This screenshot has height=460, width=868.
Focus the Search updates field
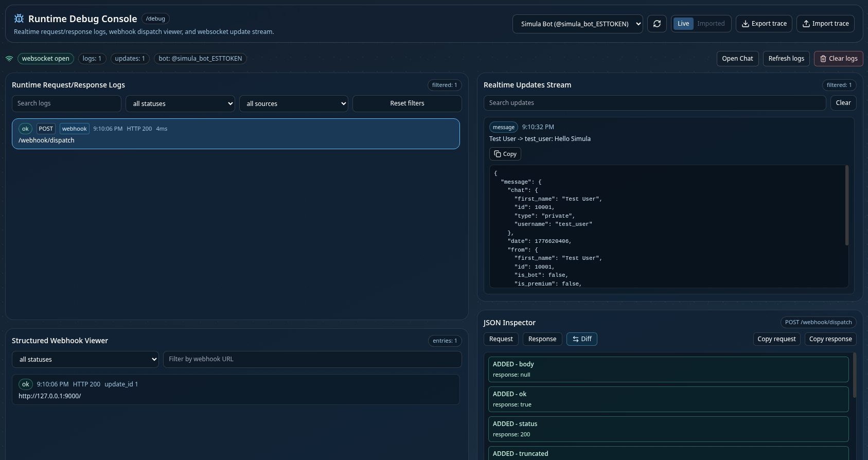654,103
